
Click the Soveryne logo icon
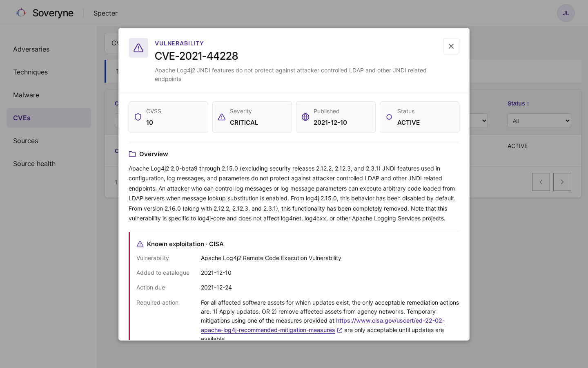tap(21, 13)
